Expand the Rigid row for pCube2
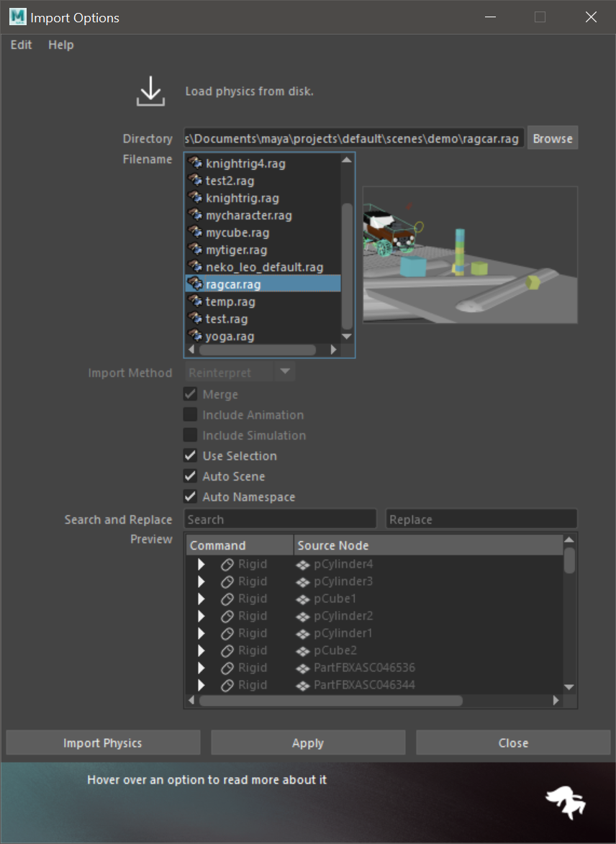Image resolution: width=616 pixels, height=844 pixels. 201,650
